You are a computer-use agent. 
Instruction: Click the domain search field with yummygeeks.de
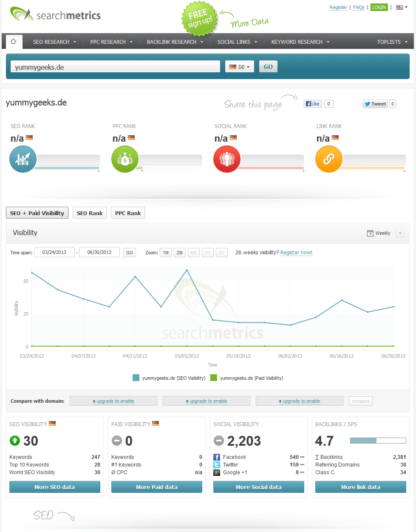point(115,67)
